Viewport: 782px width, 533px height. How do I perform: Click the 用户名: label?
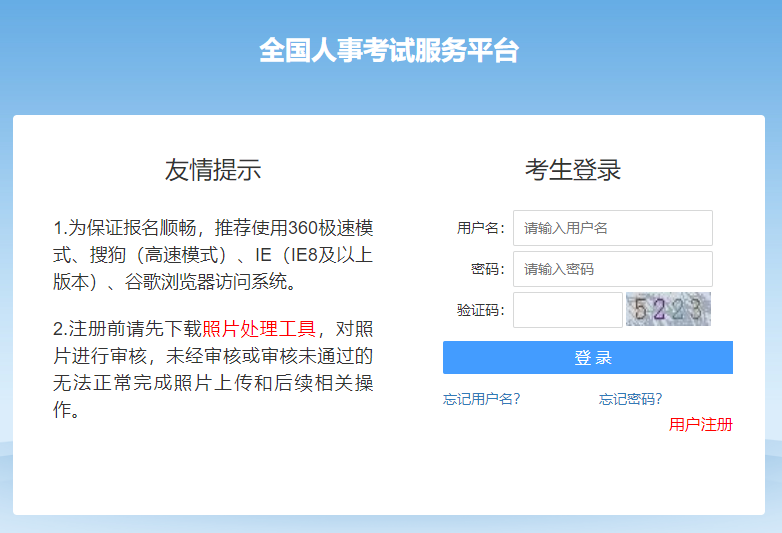[x=480, y=228]
